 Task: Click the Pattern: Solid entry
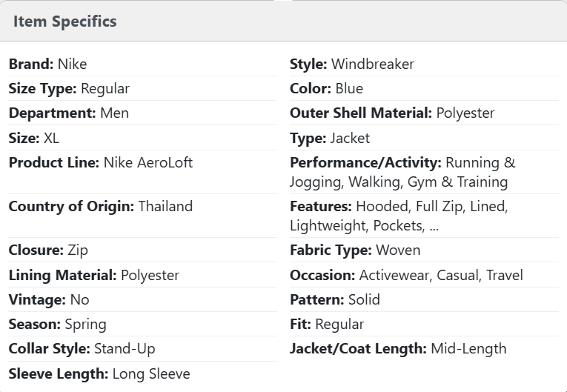[424, 300]
